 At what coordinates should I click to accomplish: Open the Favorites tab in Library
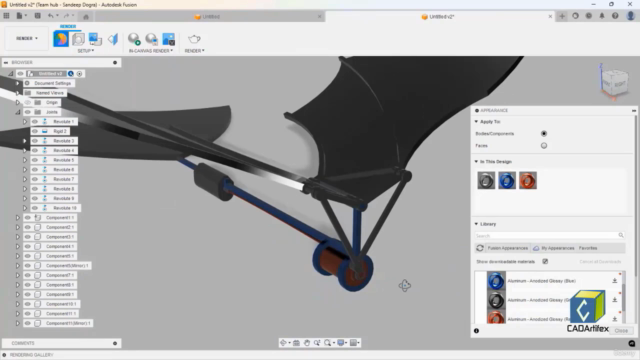pyautogui.click(x=588, y=248)
